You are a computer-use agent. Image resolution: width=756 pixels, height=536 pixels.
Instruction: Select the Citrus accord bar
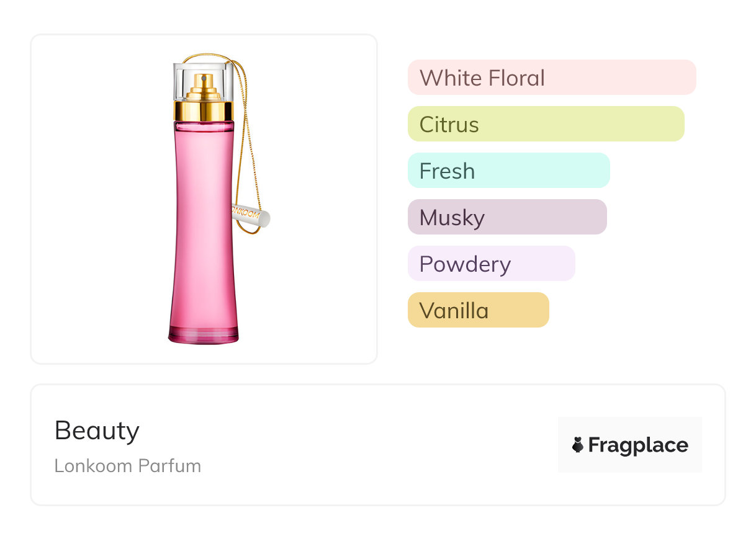546,124
